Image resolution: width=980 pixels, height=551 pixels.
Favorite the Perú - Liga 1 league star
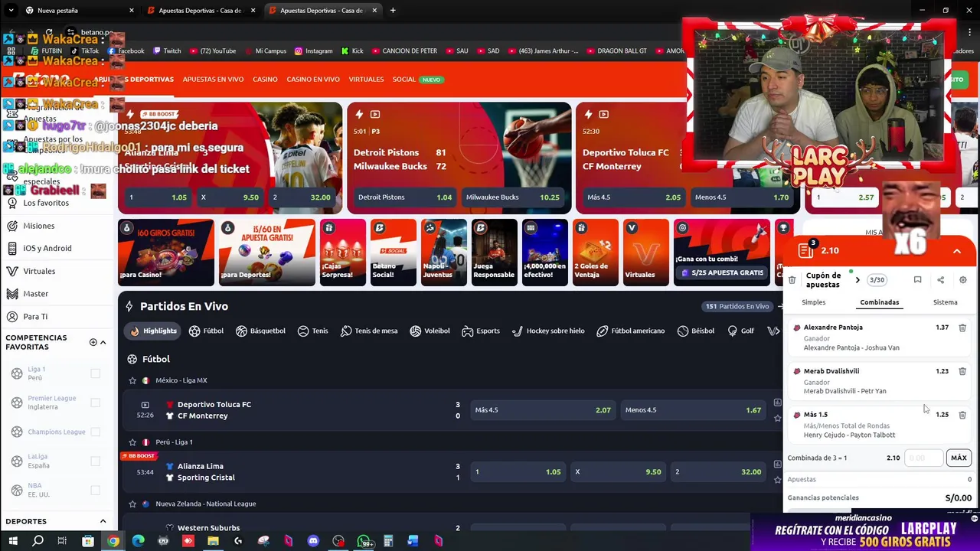point(132,442)
